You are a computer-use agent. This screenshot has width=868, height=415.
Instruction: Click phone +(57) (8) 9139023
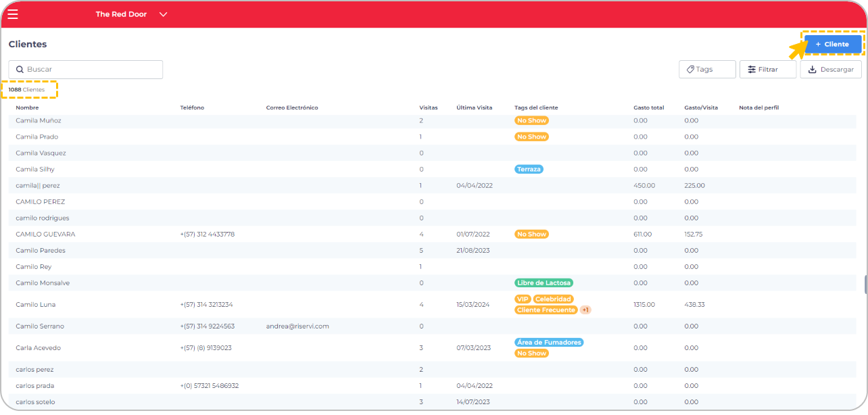[x=206, y=347]
